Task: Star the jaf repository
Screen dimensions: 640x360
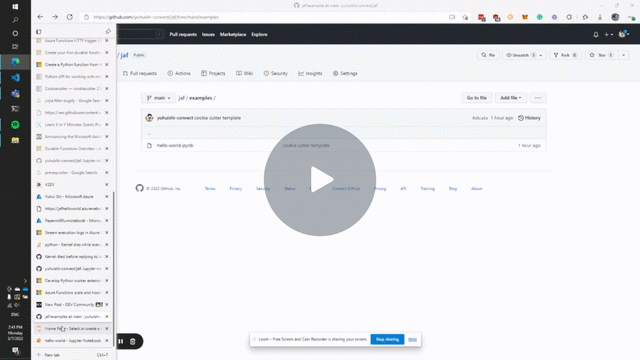Action: 601,55
